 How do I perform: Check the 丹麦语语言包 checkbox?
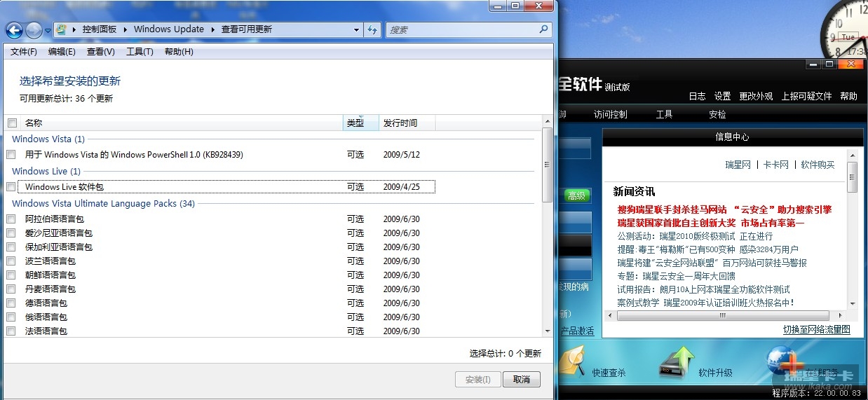tap(11, 289)
